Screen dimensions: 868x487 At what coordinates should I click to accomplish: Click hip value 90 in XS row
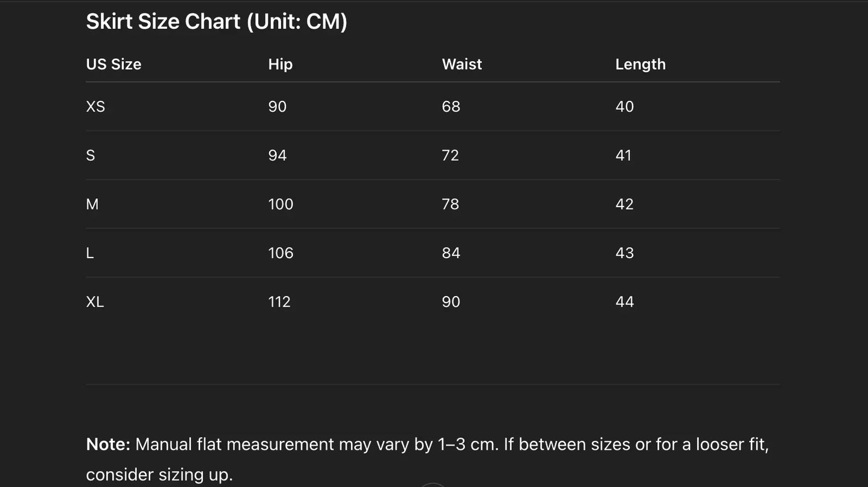pos(277,107)
